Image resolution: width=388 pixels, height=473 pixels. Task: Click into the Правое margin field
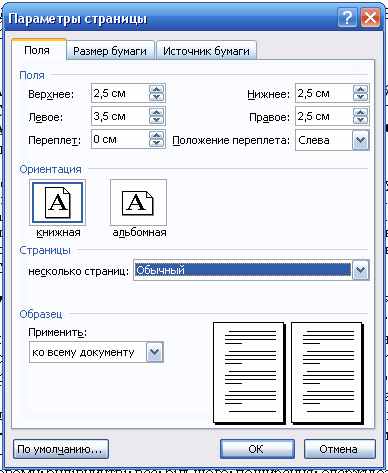[x=324, y=116]
